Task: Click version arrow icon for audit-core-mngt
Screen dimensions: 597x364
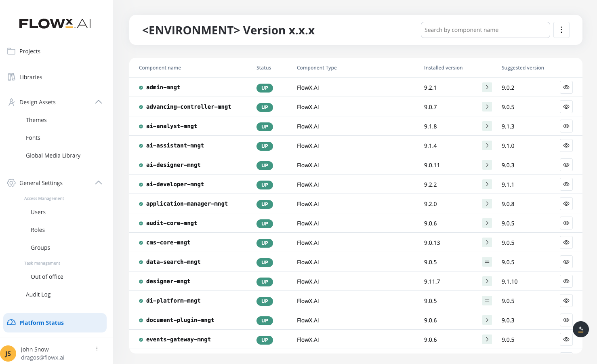Action: click(487, 223)
